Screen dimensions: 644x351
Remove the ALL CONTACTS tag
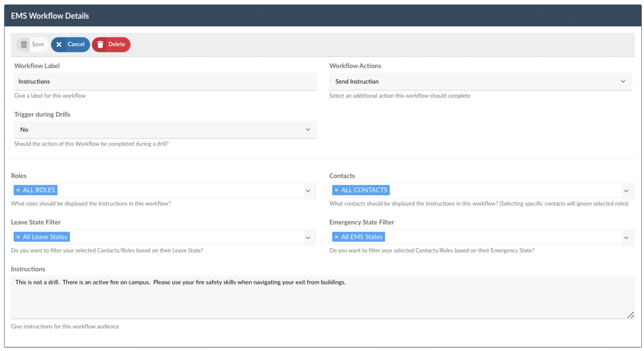coord(336,190)
